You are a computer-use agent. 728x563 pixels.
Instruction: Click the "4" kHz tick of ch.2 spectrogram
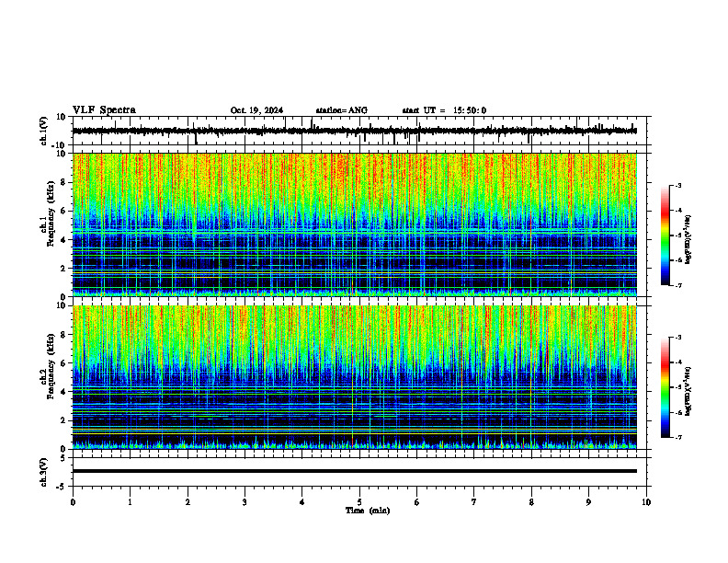pyautogui.click(x=63, y=392)
